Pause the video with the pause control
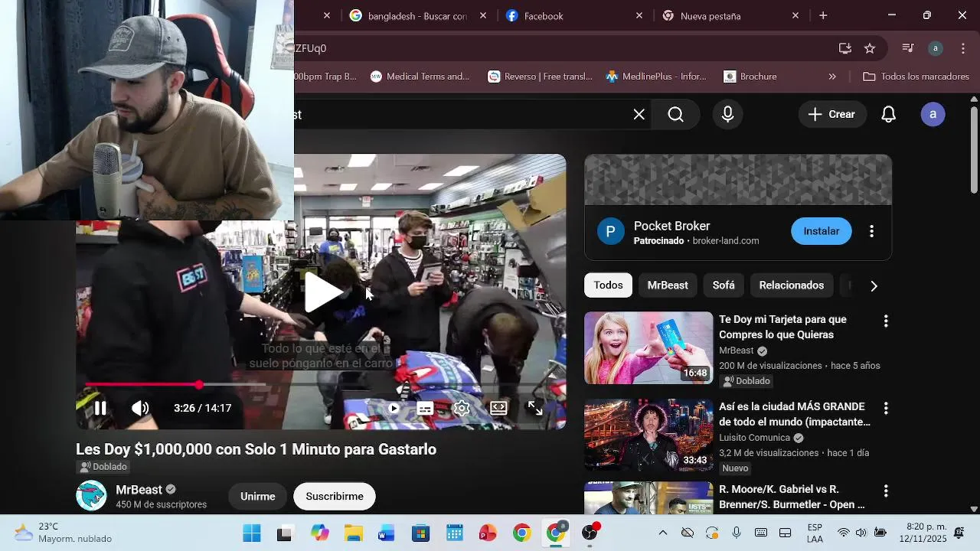 [x=100, y=408]
